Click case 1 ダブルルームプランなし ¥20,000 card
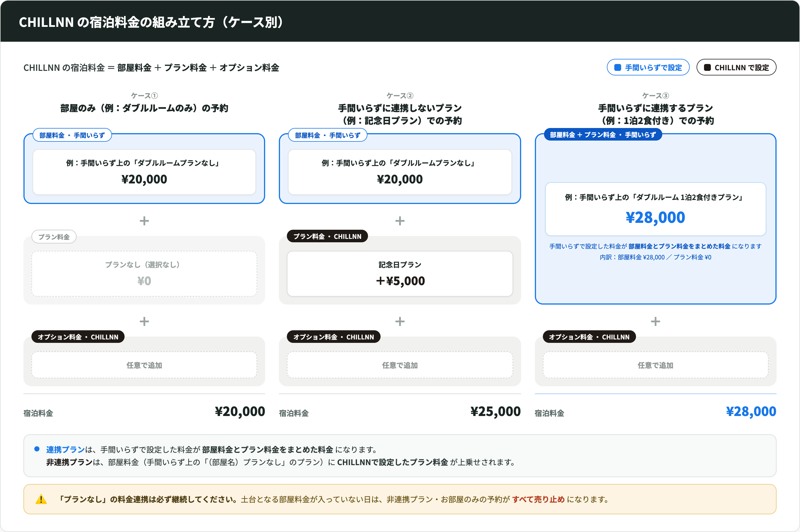 tap(144, 172)
